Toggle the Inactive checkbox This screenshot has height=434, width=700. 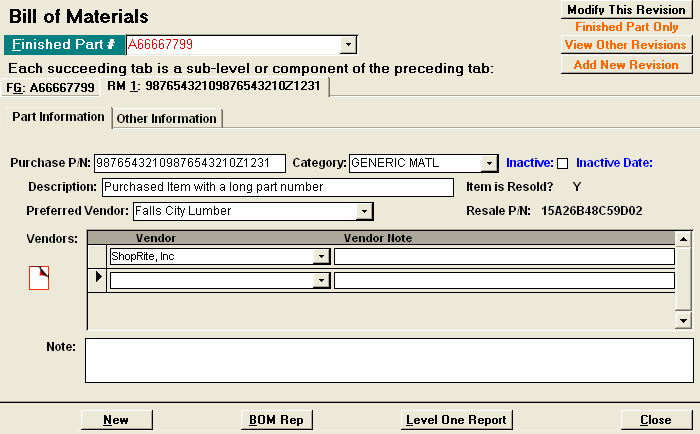point(562,163)
